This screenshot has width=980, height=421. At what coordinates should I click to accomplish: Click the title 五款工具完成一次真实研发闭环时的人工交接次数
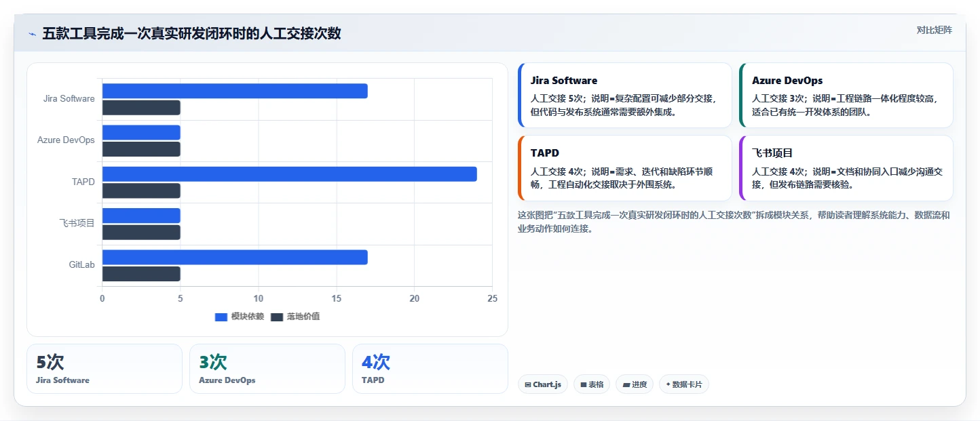(x=191, y=34)
